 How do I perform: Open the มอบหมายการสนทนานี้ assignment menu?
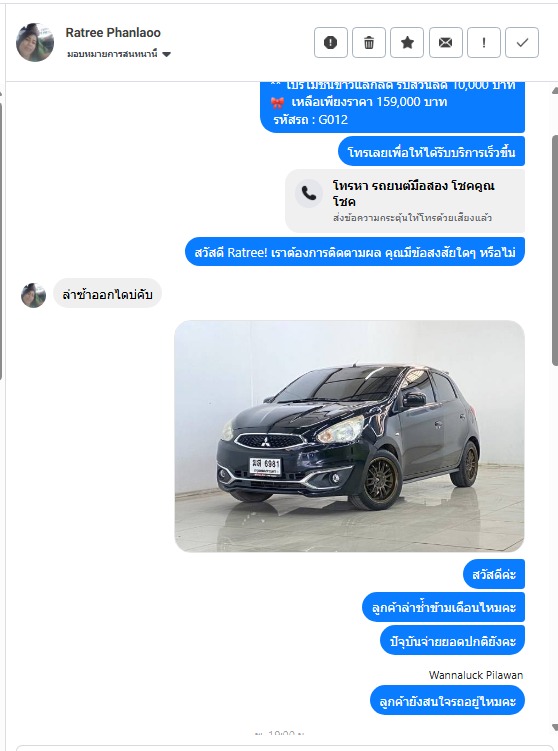pyautogui.click(x=119, y=54)
